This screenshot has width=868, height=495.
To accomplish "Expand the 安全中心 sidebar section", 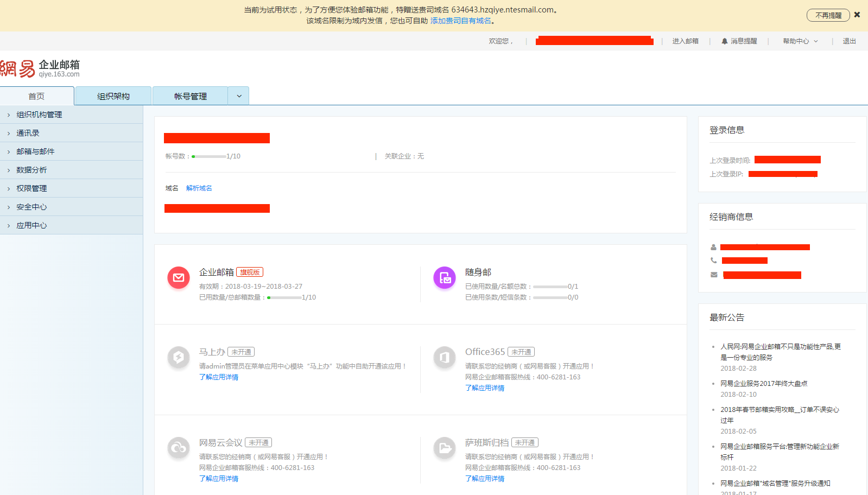I will click(x=71, y=207).
